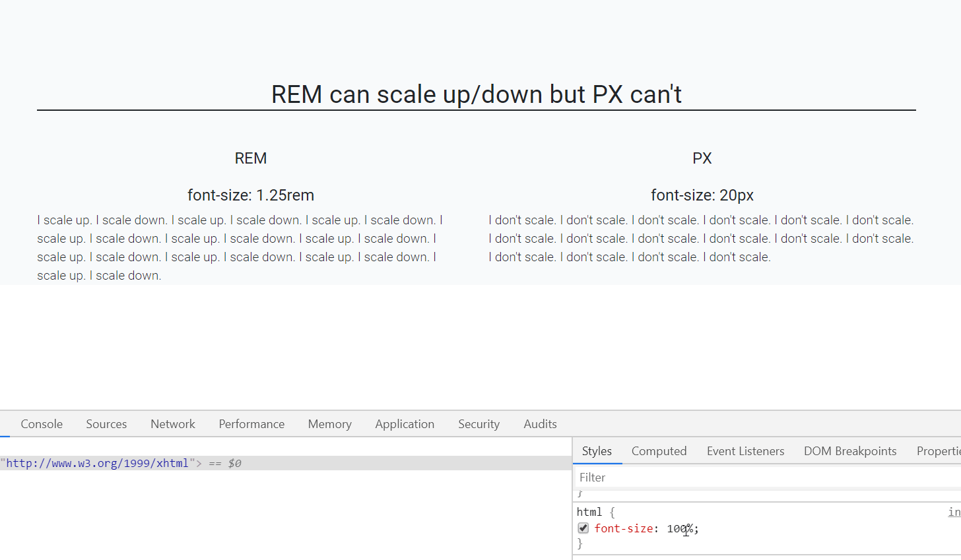
Task: Open the Network panel tab
Action: click(173, 424)
